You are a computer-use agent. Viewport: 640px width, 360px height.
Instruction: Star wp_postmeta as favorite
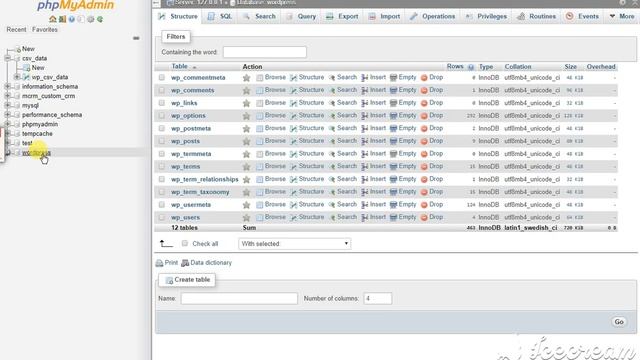point(247,129)
